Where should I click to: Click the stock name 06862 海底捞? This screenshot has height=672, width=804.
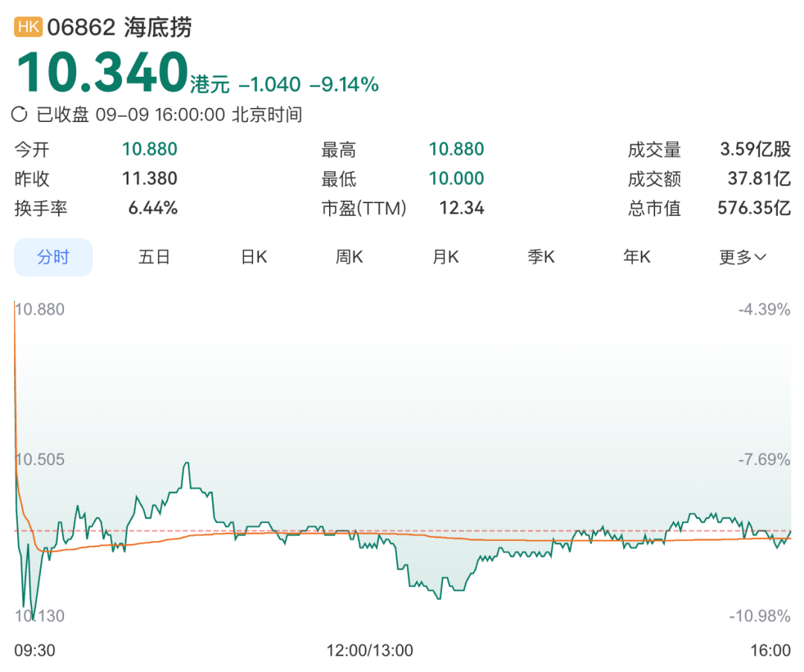pos(119,28)
